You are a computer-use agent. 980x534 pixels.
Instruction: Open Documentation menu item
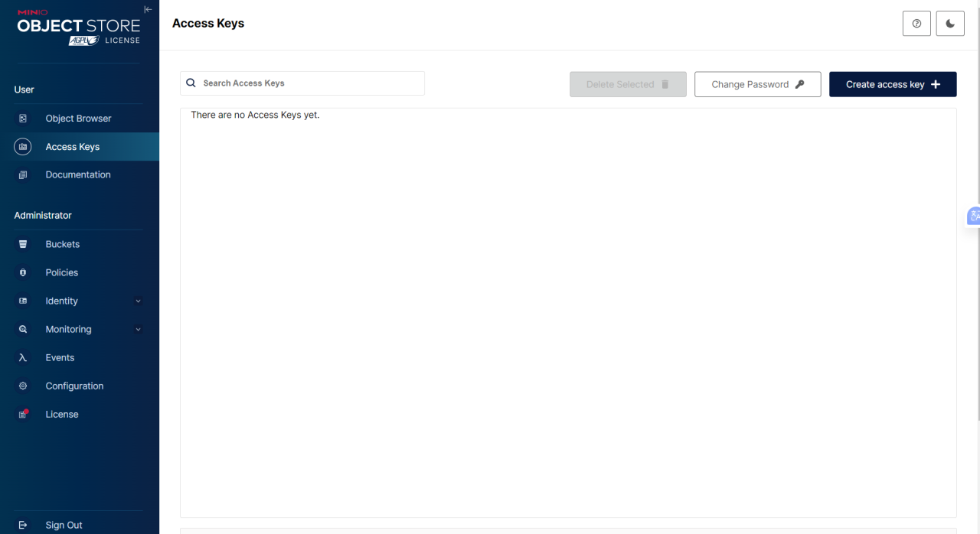tap(79, 175)
